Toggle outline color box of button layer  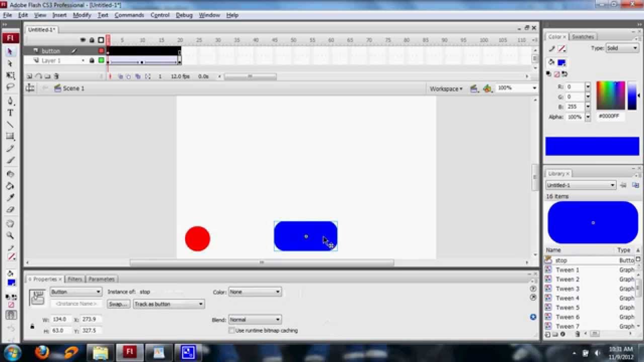101,51
